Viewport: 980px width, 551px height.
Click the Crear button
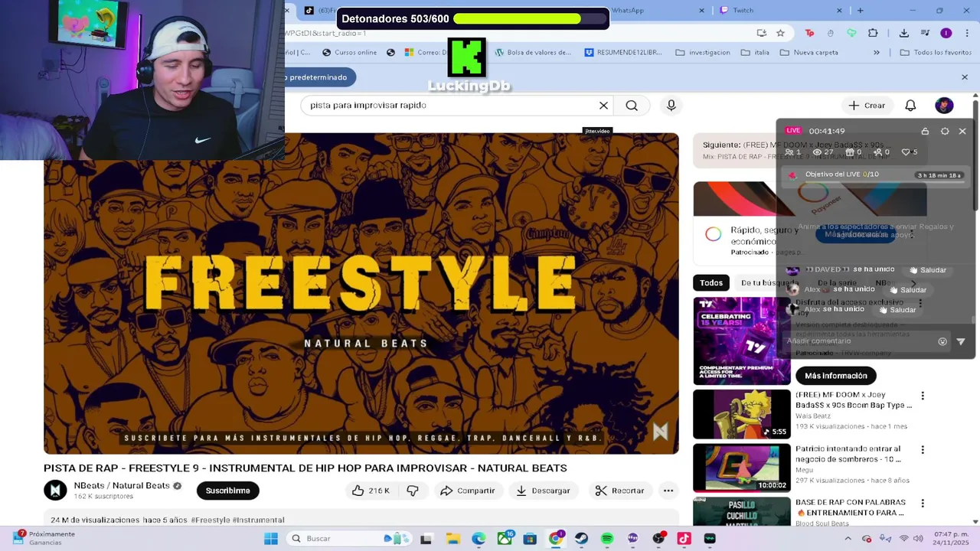tap(867, 106)
